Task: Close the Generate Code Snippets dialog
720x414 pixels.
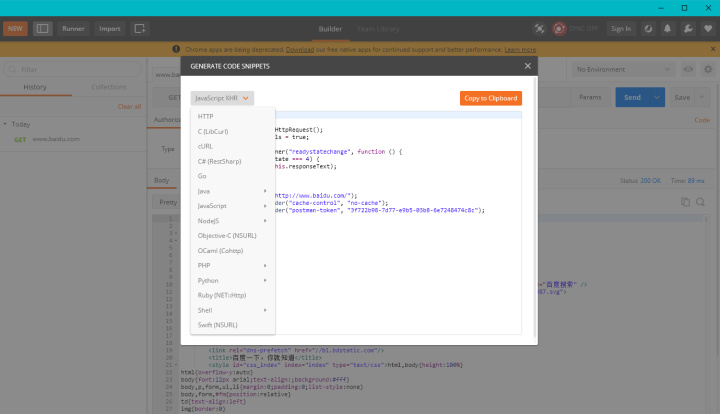Action: tap(528, 66)
